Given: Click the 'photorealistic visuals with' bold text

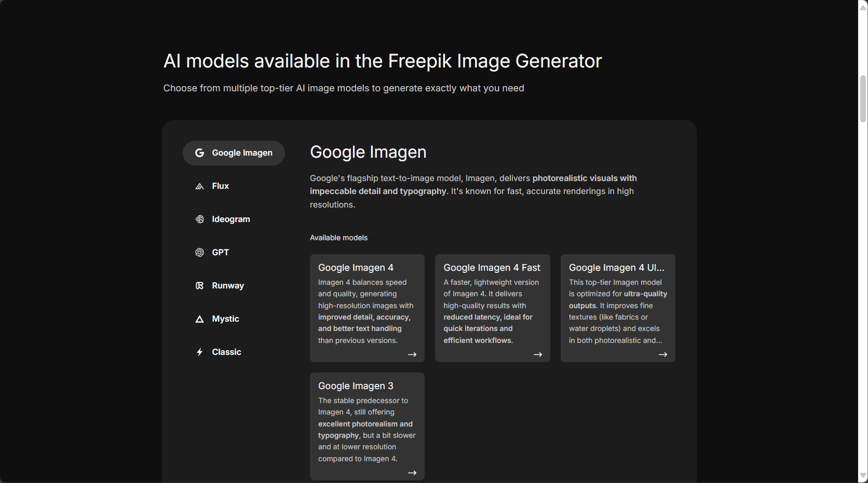Looking at the screenshot, I should [585, 178].
